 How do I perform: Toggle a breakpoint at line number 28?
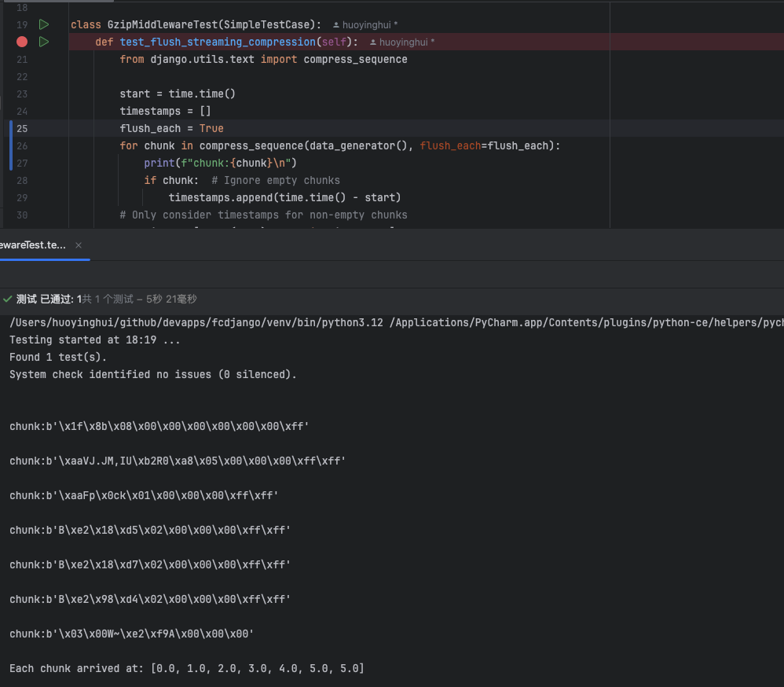[21, 180]
